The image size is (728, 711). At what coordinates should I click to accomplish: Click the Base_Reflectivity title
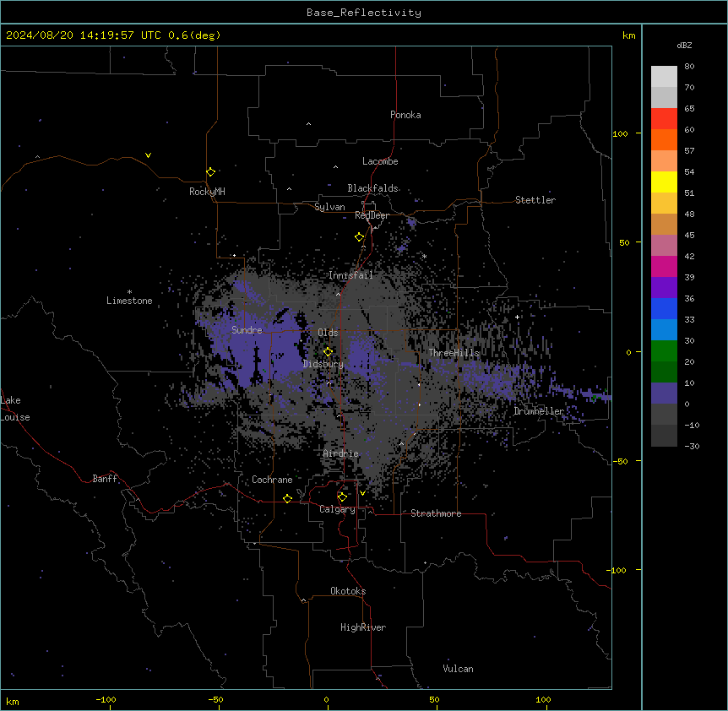[364, 13]
